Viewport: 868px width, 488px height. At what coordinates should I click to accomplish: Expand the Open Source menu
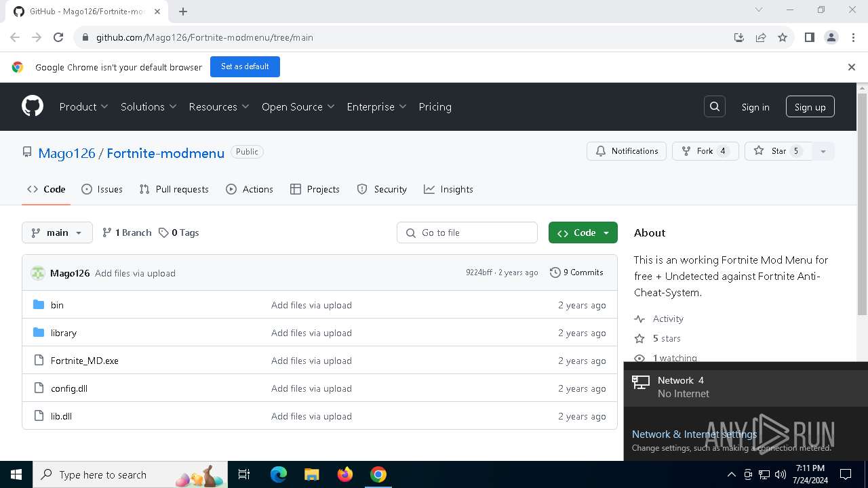(x=298, y=106)
